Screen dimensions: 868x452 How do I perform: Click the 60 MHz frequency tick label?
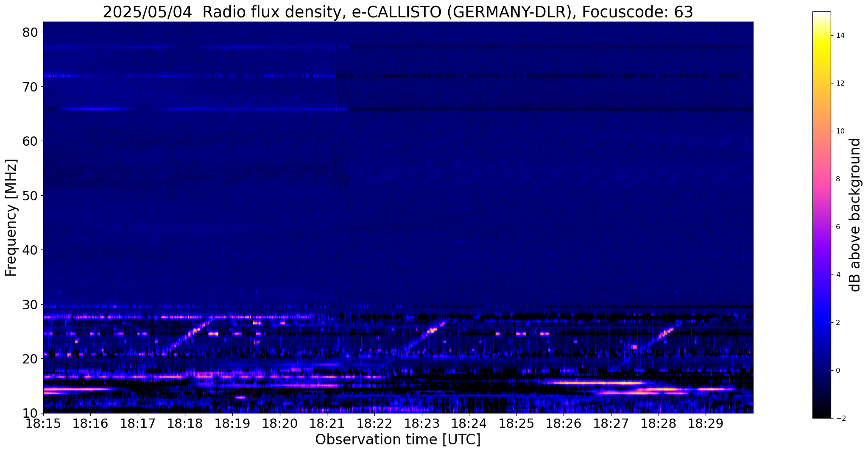(30, 141)
